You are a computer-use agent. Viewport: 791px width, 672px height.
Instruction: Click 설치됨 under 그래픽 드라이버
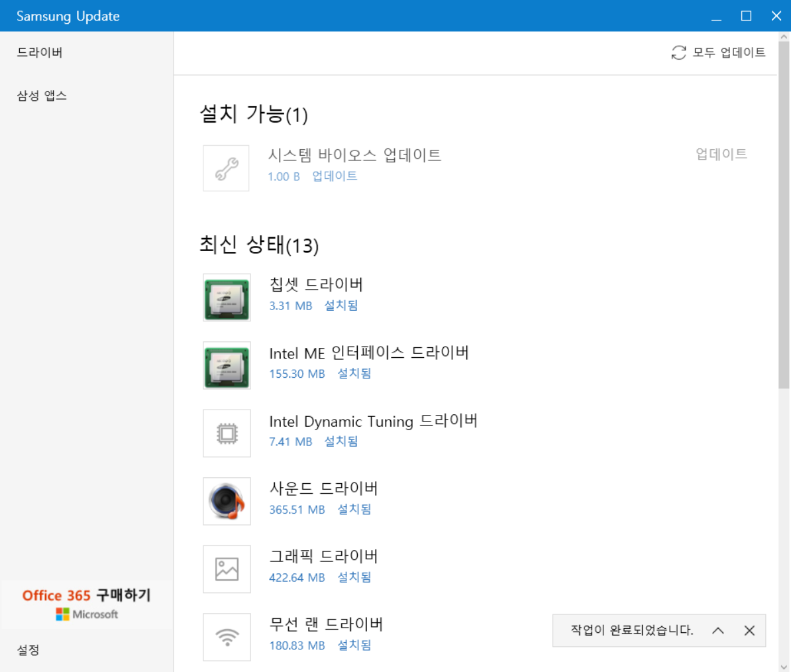[x=354, y=577]
